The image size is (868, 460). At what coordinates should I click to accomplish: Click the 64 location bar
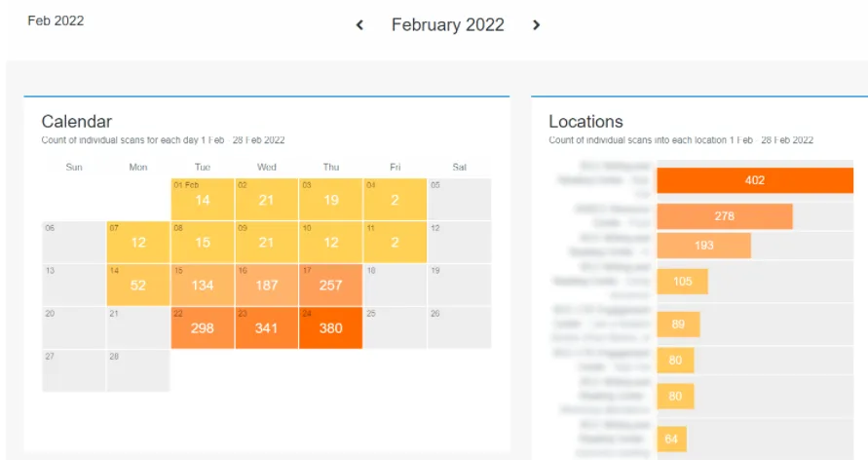pos(672,439)
